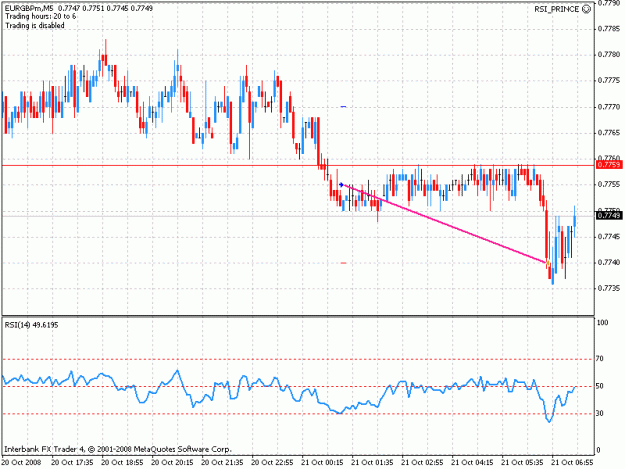Viewport: 625px width, 469px height.
Task: Click the RSI 70 level label
Action: [599, 359]
